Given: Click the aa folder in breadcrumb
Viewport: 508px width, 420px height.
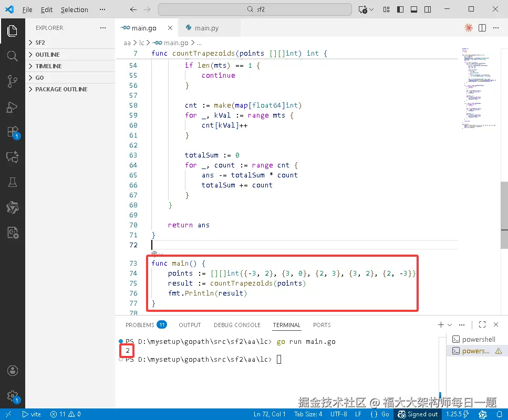Looking at the screenshot, I should pyautogui.click(x=127, y=43).
